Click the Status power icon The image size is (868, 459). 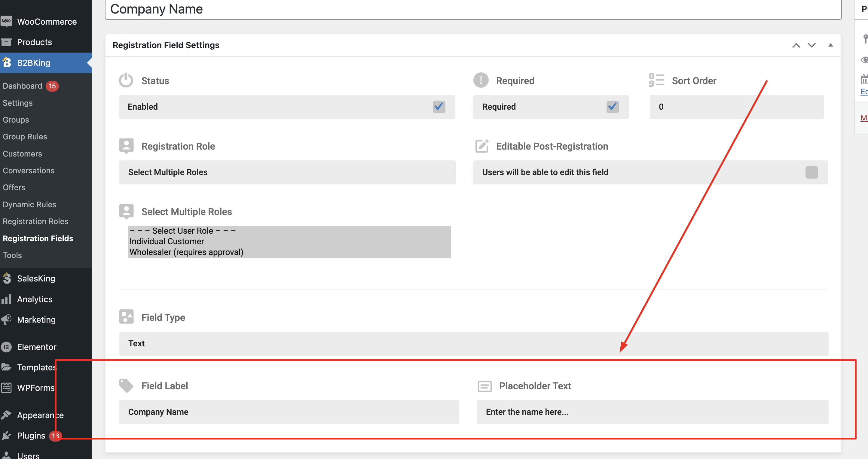pos(126,80)
